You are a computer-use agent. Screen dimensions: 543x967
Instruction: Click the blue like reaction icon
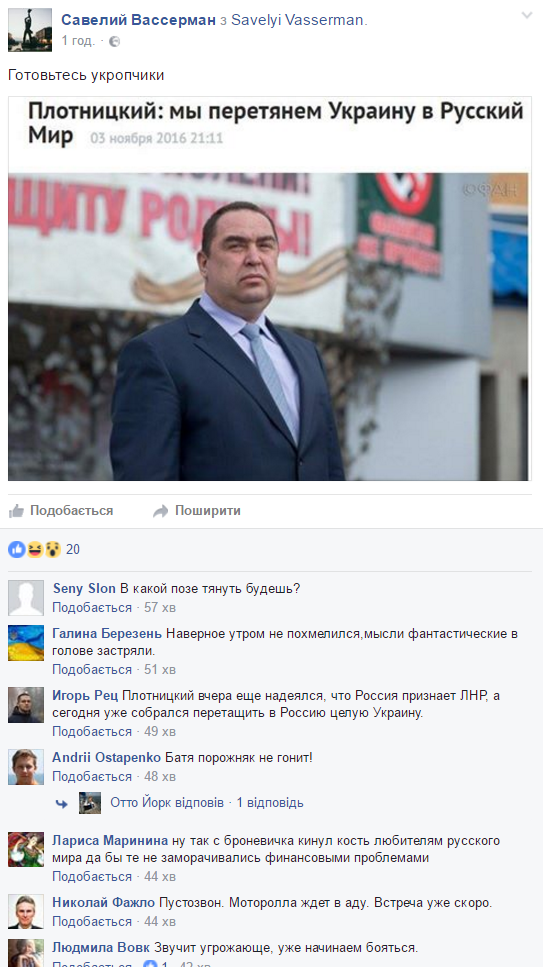coord(17,549)
